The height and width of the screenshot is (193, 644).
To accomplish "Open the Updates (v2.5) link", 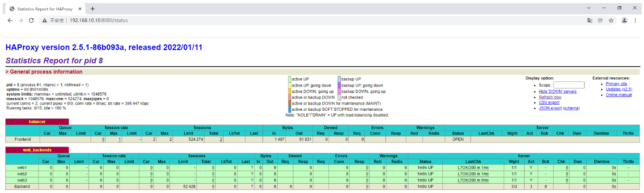I will click(619, 89).
